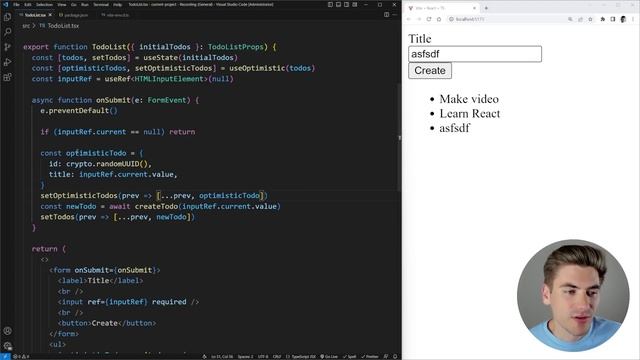The image size is (640, 360).
Task: Open a new browser tab
Action: 486,8
